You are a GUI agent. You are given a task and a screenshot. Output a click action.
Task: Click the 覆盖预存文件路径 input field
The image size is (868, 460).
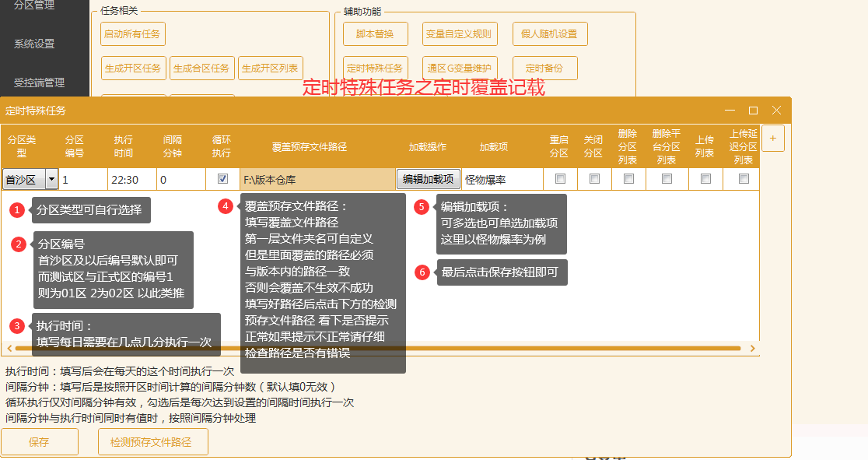[x=315, y=180]
